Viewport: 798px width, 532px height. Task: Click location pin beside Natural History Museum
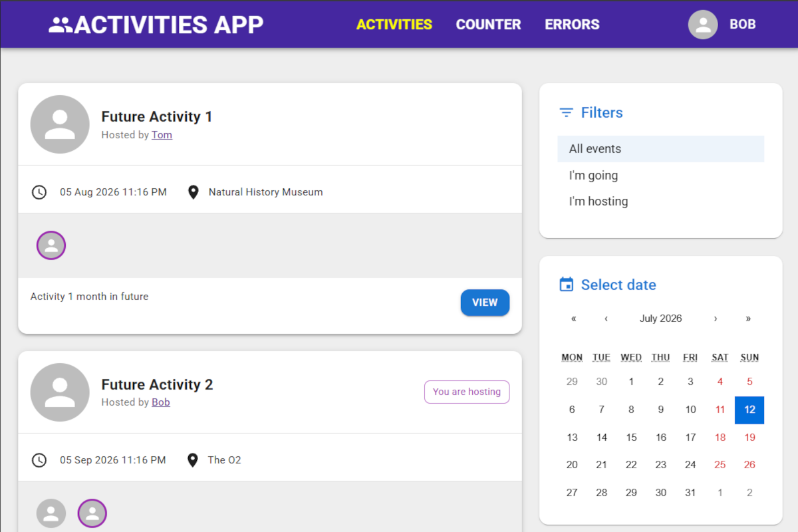tap(194, 192)
